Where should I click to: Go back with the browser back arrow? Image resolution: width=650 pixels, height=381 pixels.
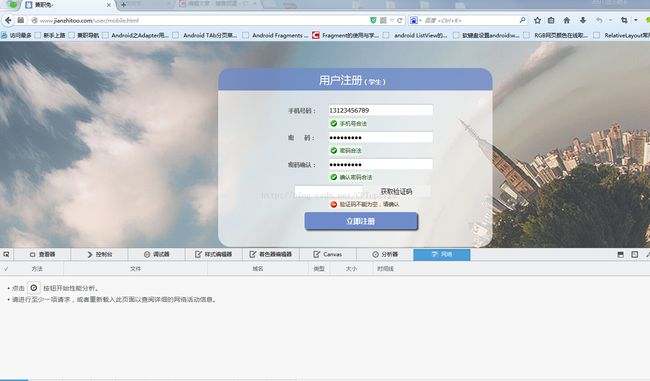8,20
